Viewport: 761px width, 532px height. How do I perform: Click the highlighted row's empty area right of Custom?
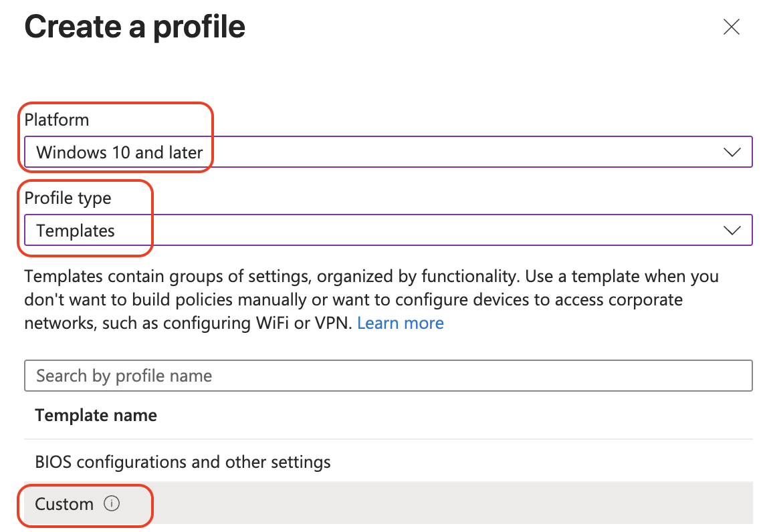coord(437,503)
